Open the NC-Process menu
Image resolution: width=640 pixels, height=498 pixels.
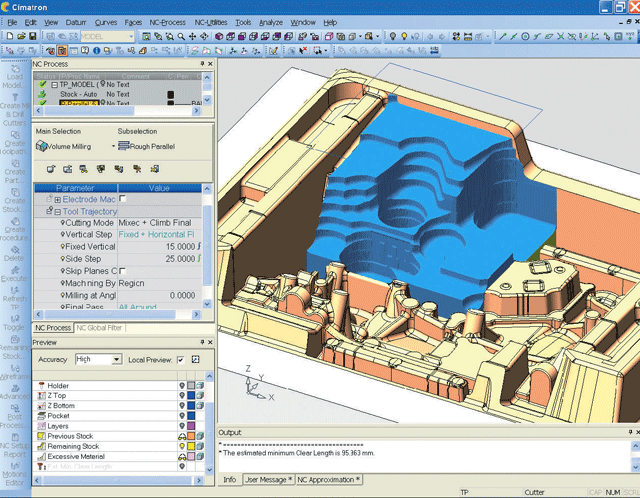(170, 21)
